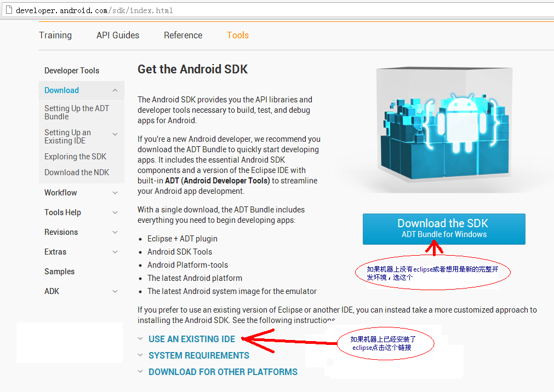Open Developer Tools in the sidebar
Image resolution: width=554 pixels, height=392 pixels.
(x=72, y=71)
